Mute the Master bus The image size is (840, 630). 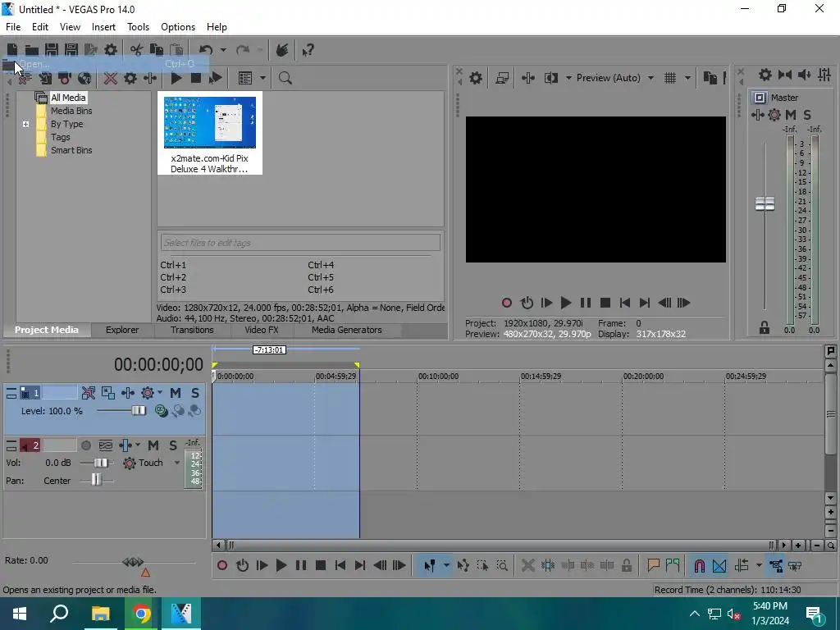791,115
